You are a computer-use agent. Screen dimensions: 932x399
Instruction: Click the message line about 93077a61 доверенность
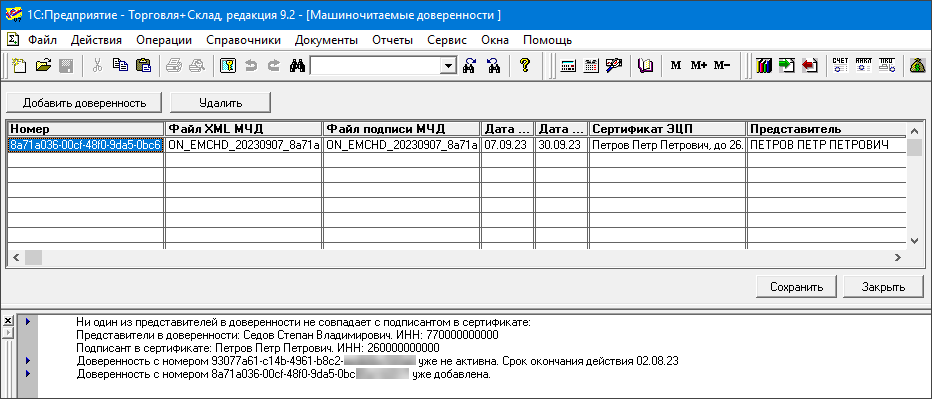click(x=377, y=360)
